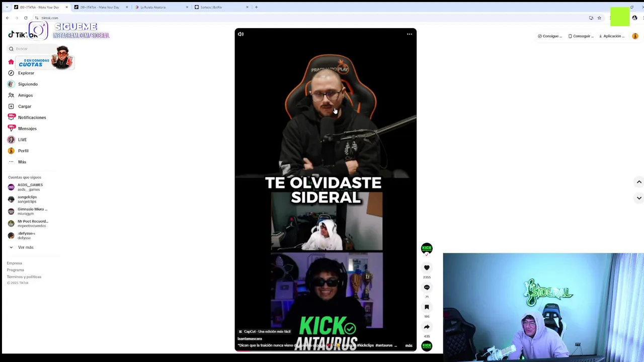Click the Conseguir app button
The width and height of the screenshot is (644, 362).
(x=581, y=36)
